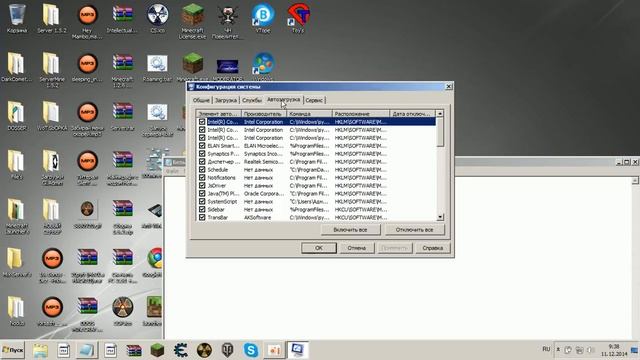Screen dimensions: 640x360
Task: Sort by the Элемент авто column header
Action: (x=219, y=113)
